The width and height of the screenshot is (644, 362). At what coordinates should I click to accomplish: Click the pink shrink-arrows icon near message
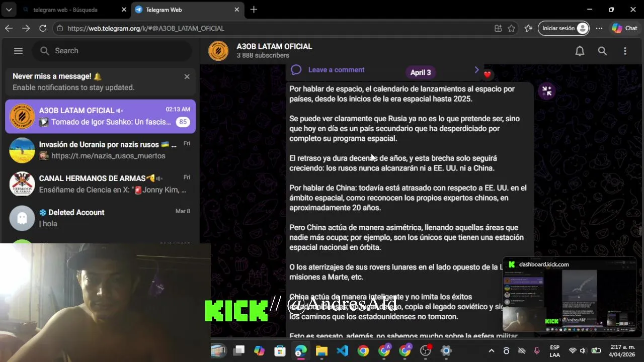click(547, 91)
